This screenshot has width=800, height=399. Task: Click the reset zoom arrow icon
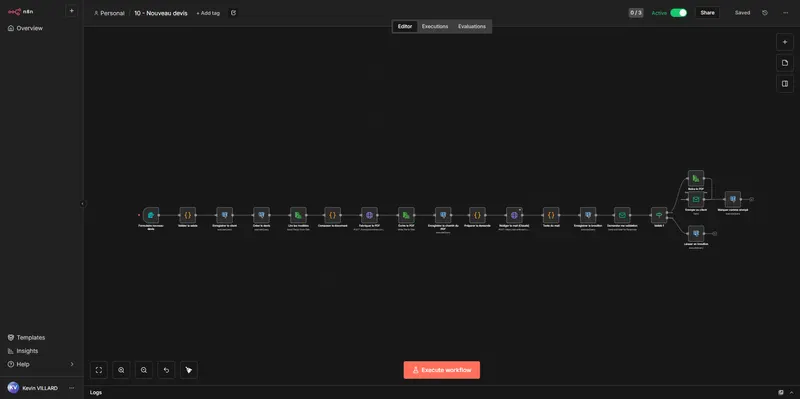pos(166,370)
